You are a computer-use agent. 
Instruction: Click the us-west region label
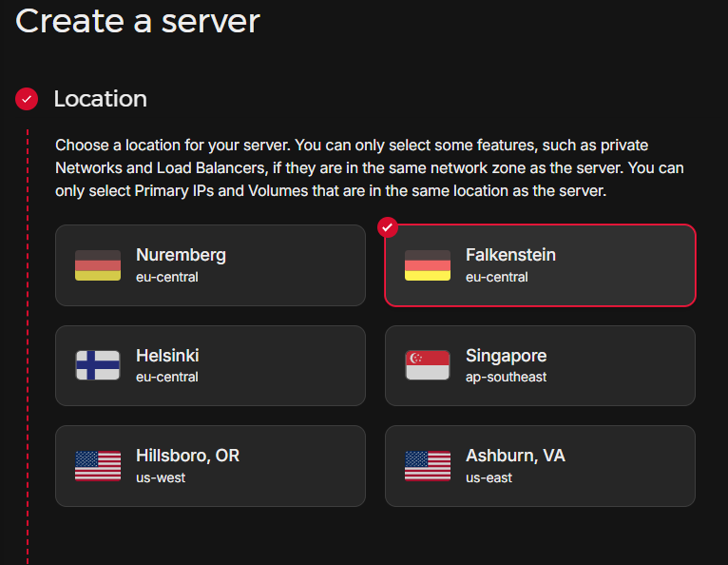click(161, 477)
